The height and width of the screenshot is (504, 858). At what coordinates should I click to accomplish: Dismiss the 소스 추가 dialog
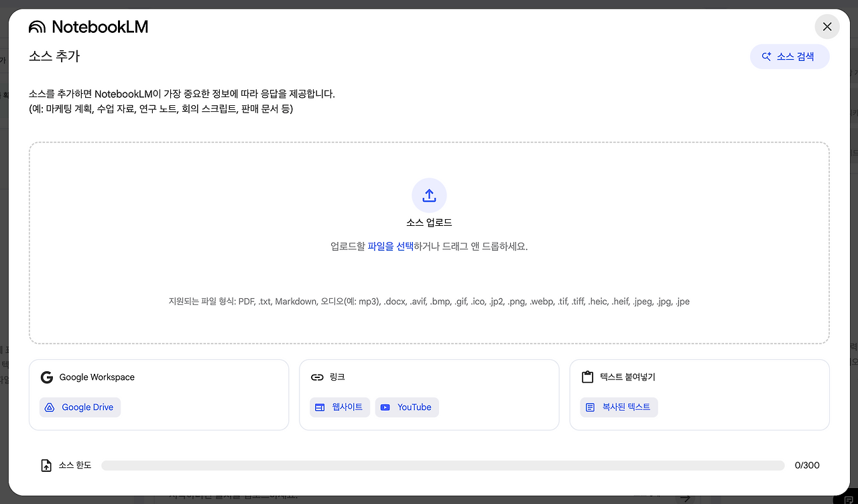pos(827,27)
